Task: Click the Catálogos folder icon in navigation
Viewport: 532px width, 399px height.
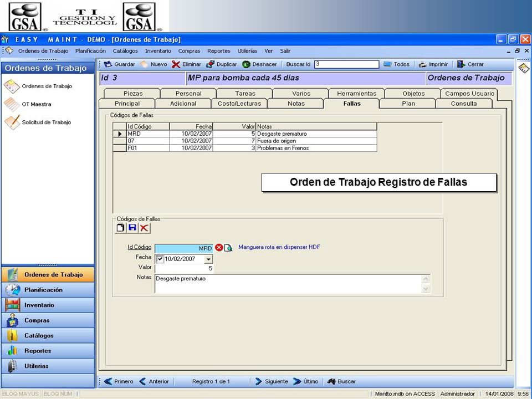Action: (x=13, y=336)
